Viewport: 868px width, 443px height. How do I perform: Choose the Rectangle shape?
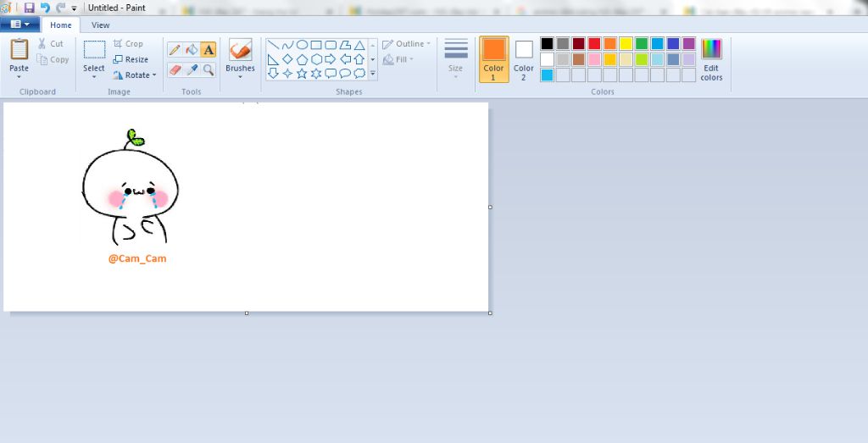click(316, 45)
